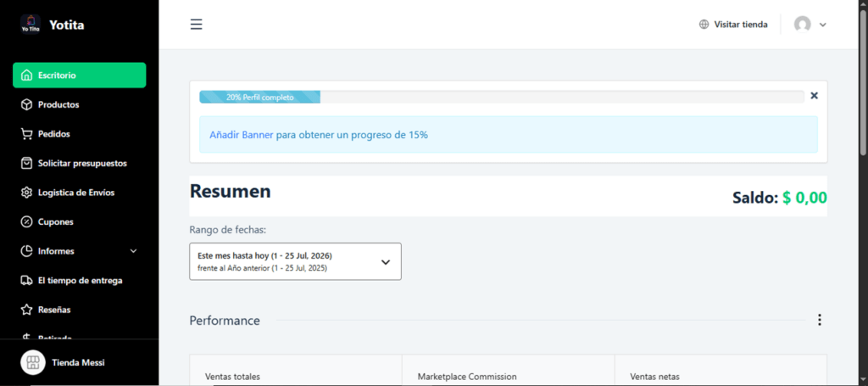Select Escritorio in the sidebar

point(79,76)
